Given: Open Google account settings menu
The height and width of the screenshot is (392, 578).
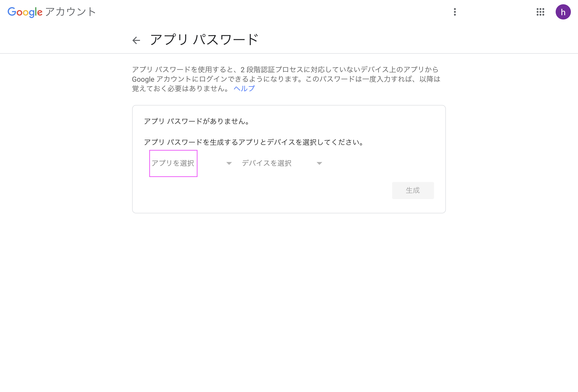Looking at the screenshot, I should (x=455, y=12).
